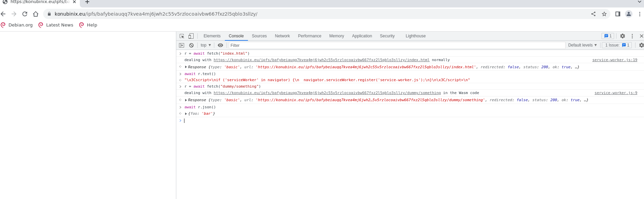The height and width of the screenshot is (199, 644).
Task: Open the Default levels dropdown
Action: pyautogui.click(x=582, y=45)
